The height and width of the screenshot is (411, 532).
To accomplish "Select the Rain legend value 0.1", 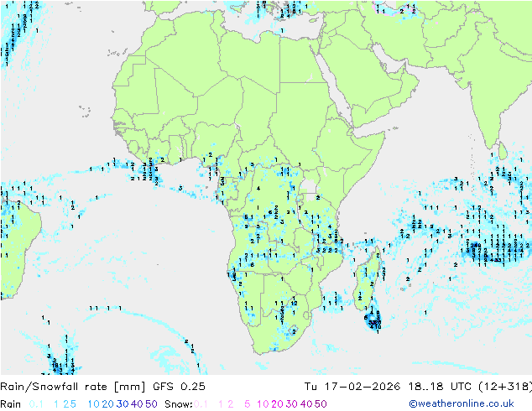I will tap(36, 404).
